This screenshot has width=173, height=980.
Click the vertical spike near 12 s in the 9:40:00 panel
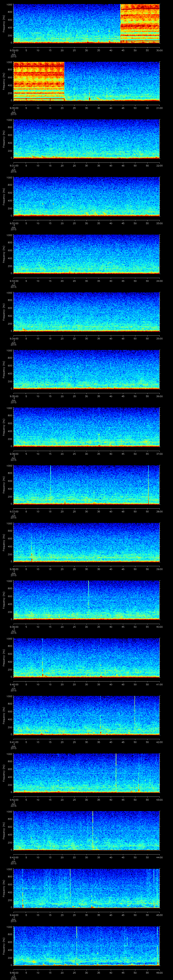pos(42,657)
